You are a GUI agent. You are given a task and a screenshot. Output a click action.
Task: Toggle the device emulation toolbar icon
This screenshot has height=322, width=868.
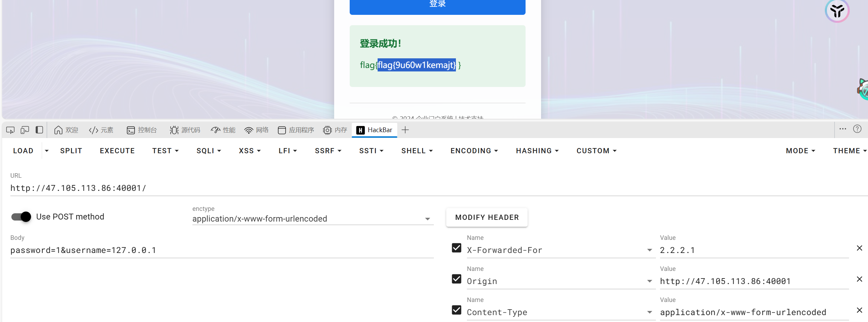pyautogui.click(x=24, y=130)
